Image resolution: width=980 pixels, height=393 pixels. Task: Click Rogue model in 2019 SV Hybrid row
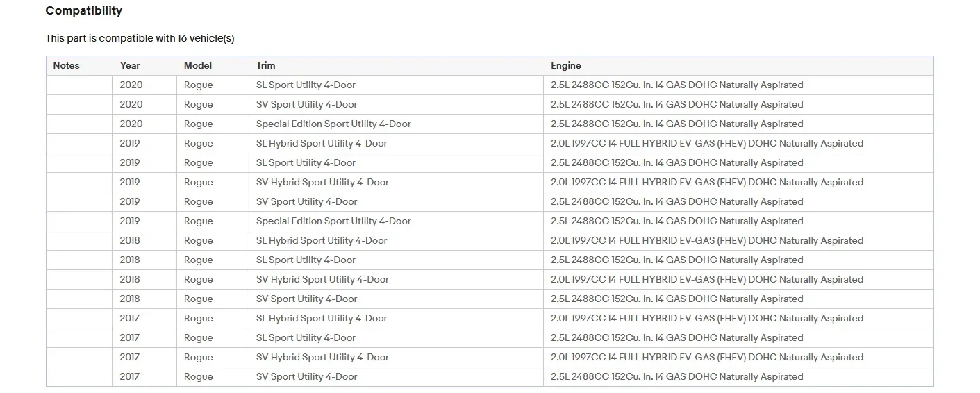tap(199, 183)
